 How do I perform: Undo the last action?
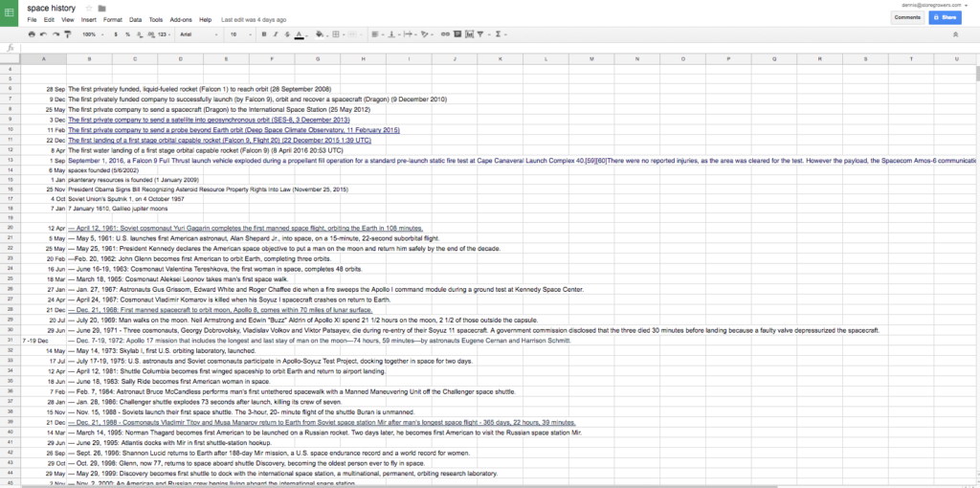point(44,34)
